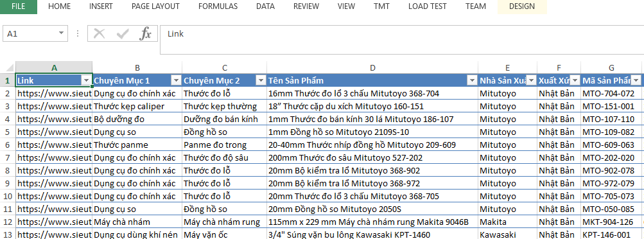
Task: Select the VIEW ribbon tab
Action: coord(346,6)
